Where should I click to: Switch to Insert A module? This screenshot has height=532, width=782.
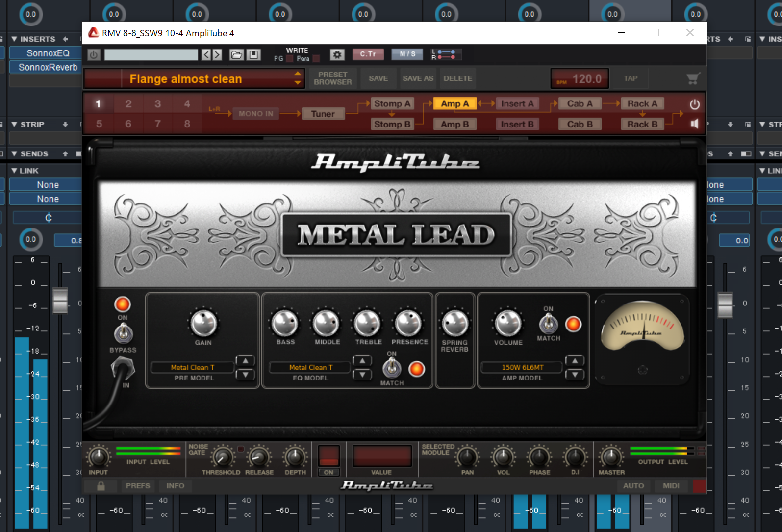(x=517, y=103)
